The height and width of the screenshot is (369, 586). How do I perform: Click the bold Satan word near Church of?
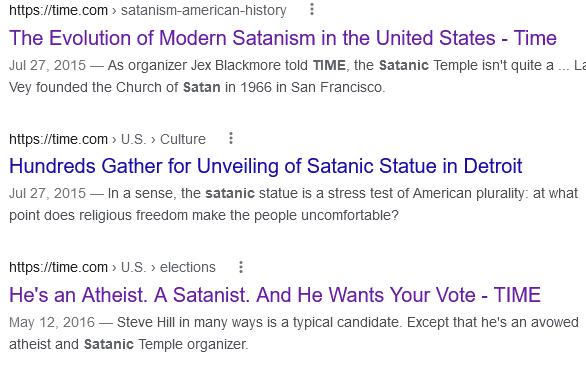[x=201, y=87]
